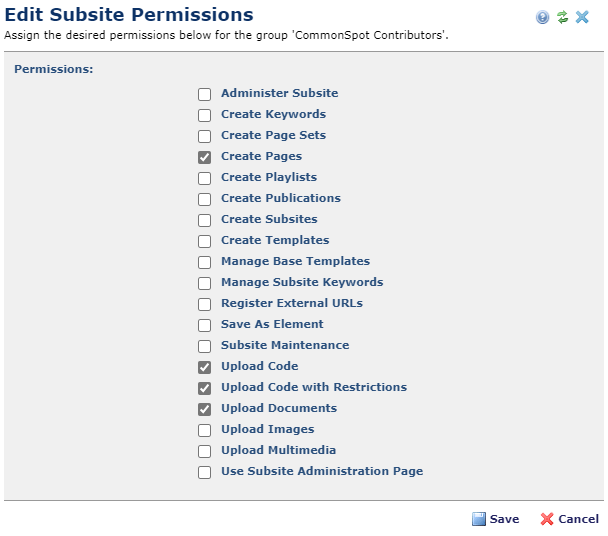Click the green refresh arrows icon
The height and width of the screenshot is (536, 608).
[x=562, y=17]
